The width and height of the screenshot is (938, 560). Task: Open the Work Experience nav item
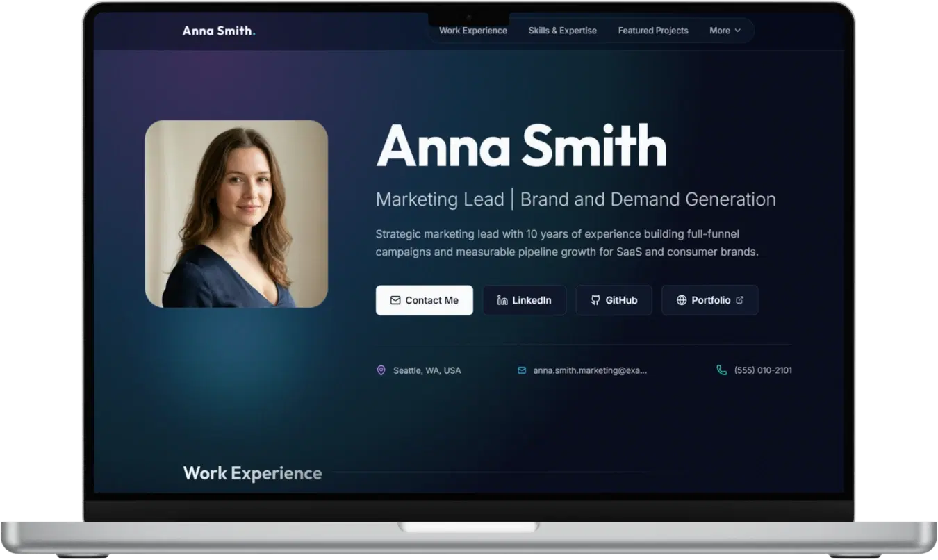coord(473,31)
